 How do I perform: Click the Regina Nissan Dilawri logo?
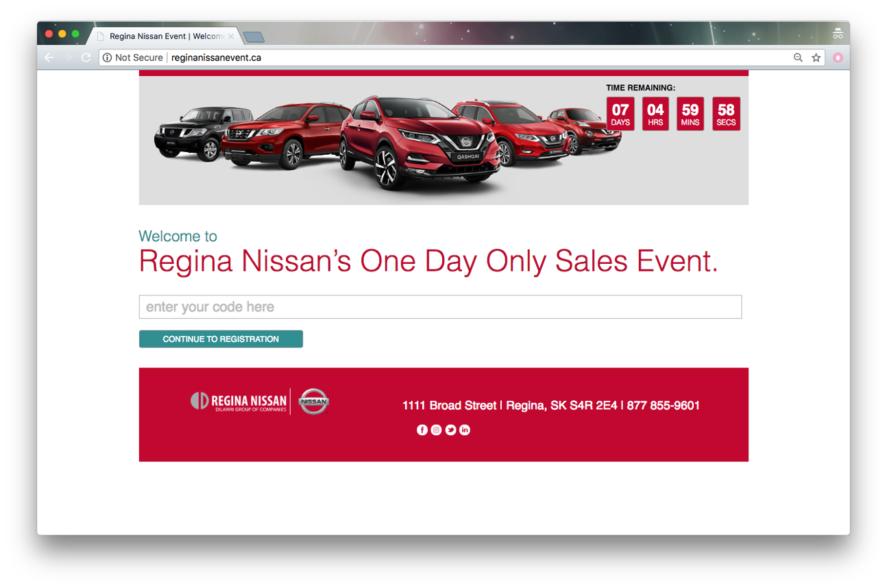pos(239,402)
